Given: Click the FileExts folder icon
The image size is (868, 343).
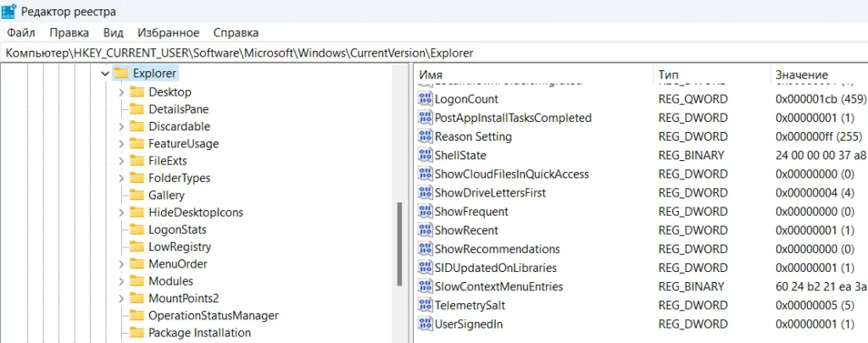Looking at the screenshot, I should pos(136,161).
